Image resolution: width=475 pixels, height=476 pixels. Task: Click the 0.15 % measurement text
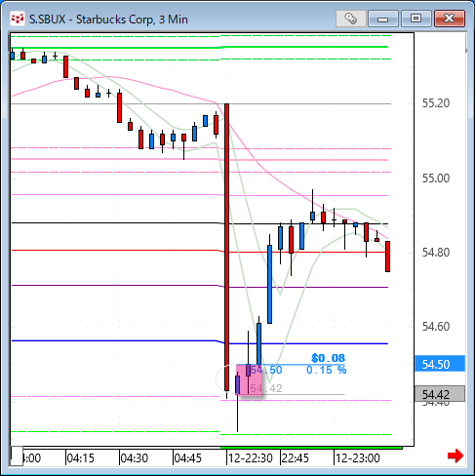click(327, 370)
